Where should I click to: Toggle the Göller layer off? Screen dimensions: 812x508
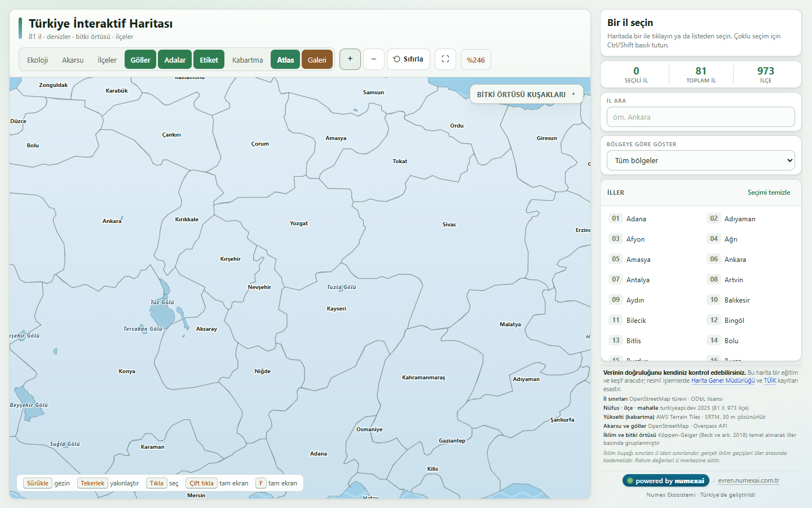[x=140, y=60]
